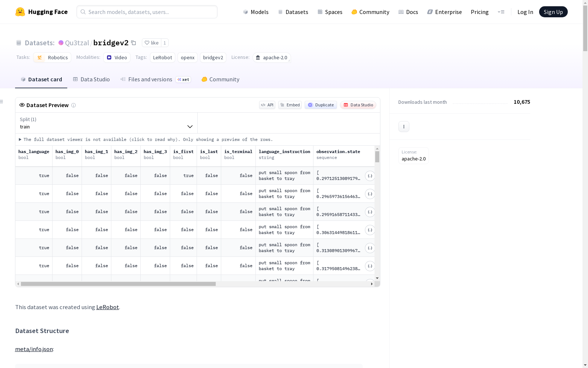Open the Datasets menu item
The width and height of the screenshot is (588, 368).
(x=293, y=12)
